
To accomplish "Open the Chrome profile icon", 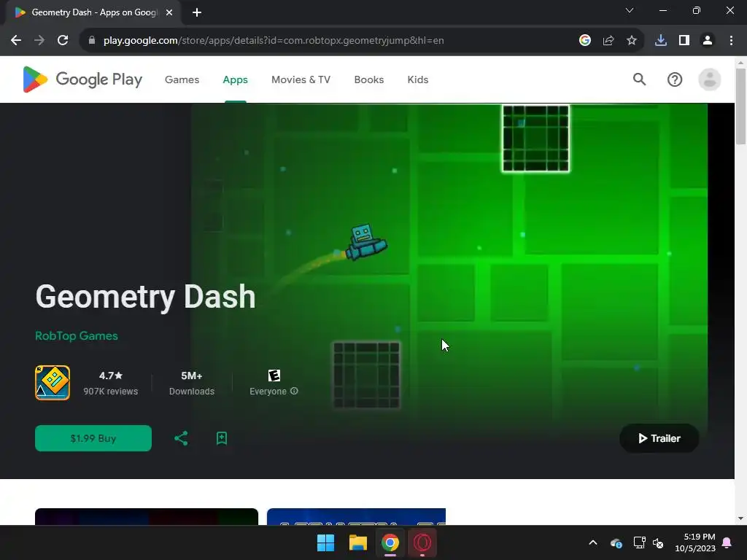I will pyautogui.click(x=708, y=41).
